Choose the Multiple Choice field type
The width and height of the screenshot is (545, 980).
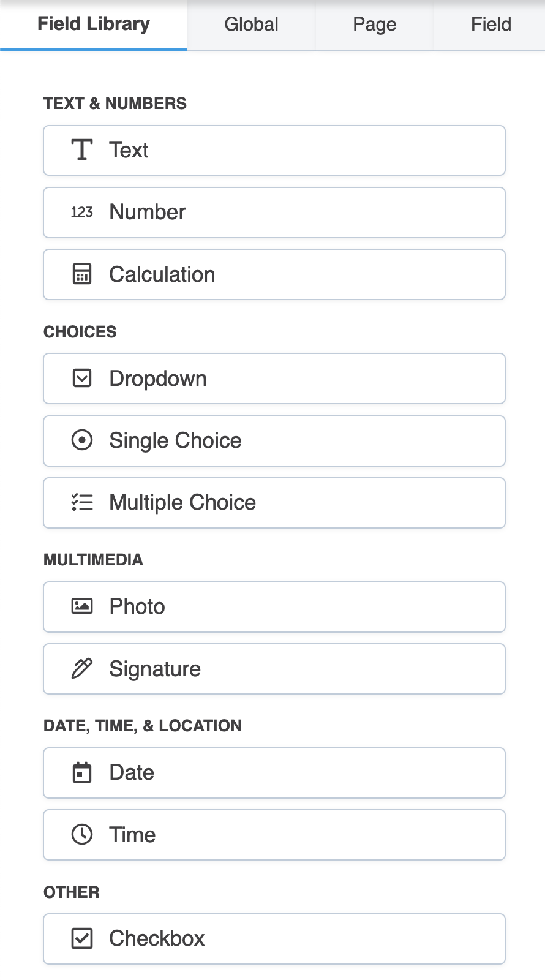274,503
